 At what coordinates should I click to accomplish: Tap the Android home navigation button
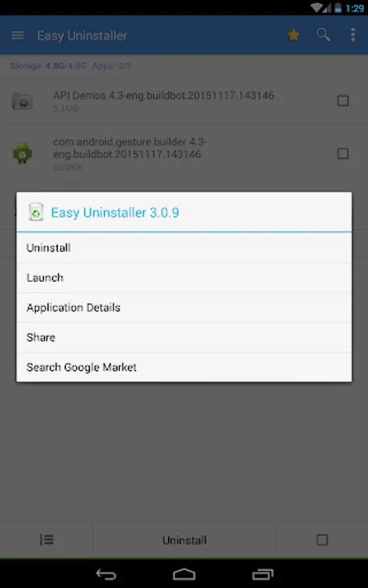[184, 574]
